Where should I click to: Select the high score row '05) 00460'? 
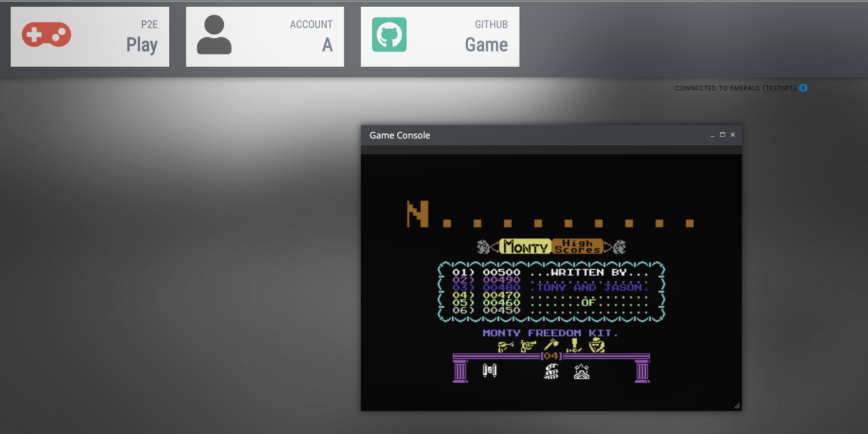(x=551, y=303)
